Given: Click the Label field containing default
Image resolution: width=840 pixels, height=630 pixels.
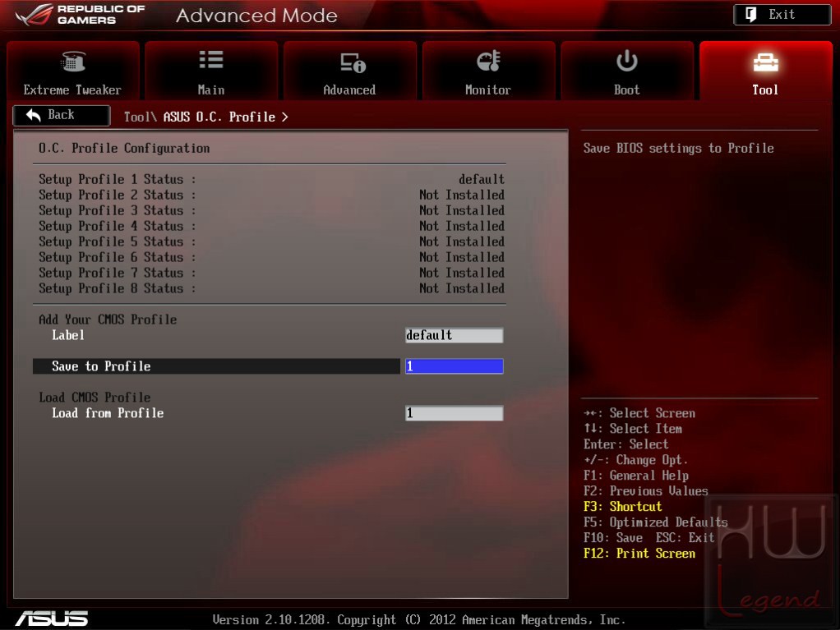Looking at the screenshot, I should point(455,336).
